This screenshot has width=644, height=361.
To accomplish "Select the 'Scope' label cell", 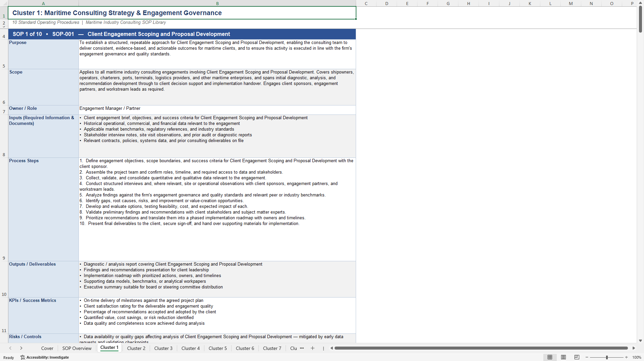I will (43, 87).
